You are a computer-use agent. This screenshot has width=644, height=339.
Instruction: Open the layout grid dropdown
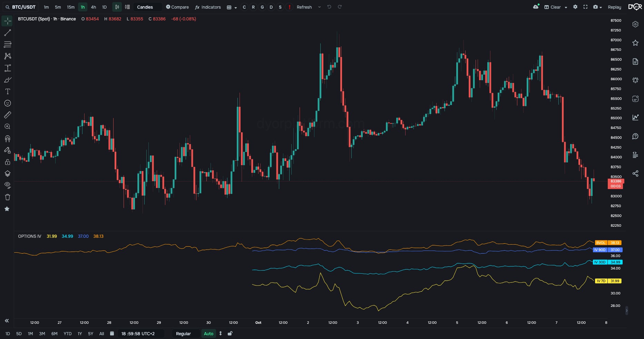(x=232, y=7)
